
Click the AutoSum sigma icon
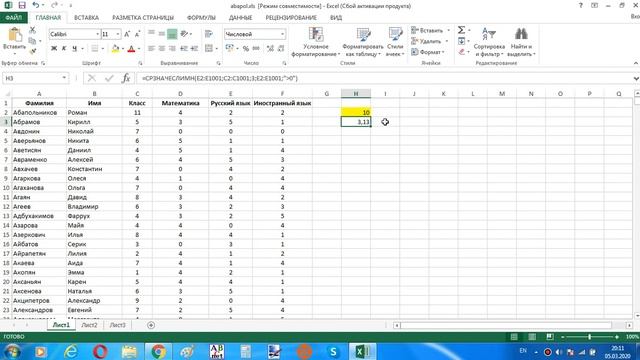(x=462, y=30)
